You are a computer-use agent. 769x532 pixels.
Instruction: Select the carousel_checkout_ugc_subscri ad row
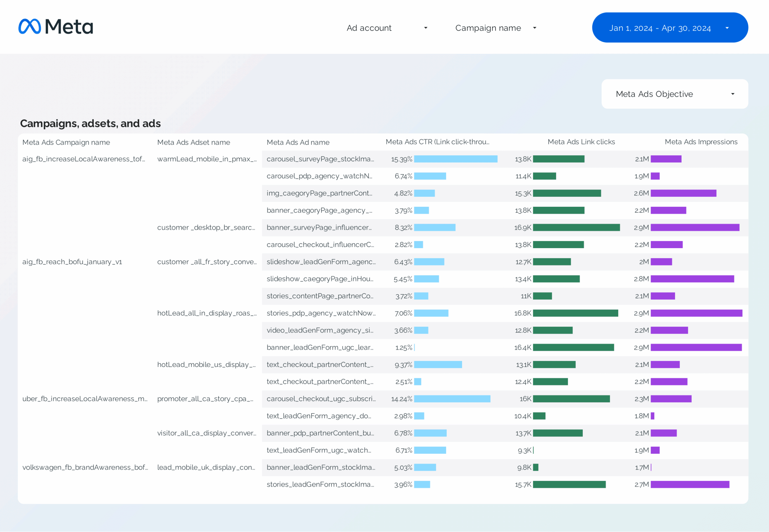point(321,399)
